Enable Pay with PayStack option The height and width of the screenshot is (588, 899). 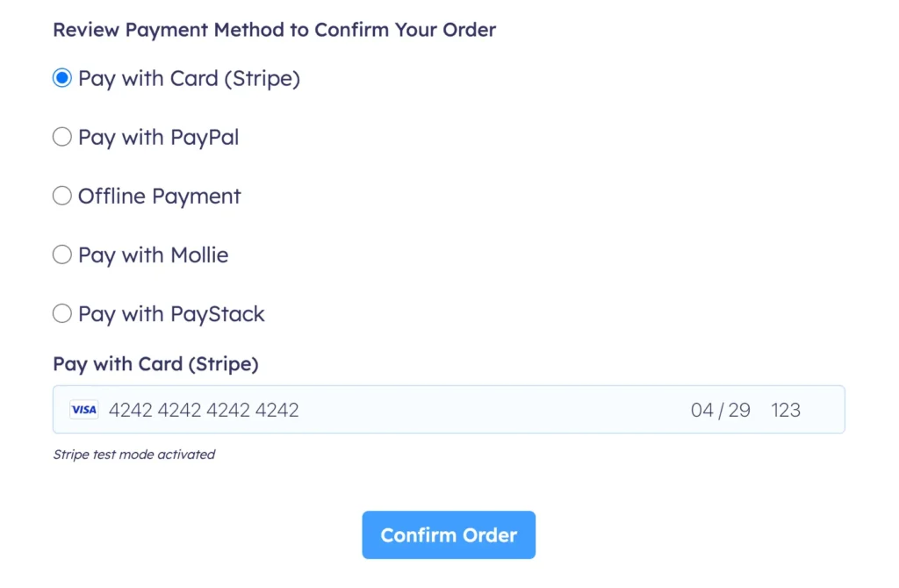coord(61,312)
